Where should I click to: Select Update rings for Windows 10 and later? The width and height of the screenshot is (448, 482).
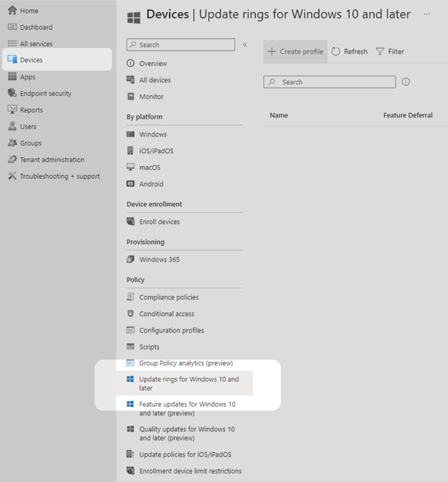(x=184, y=384)
